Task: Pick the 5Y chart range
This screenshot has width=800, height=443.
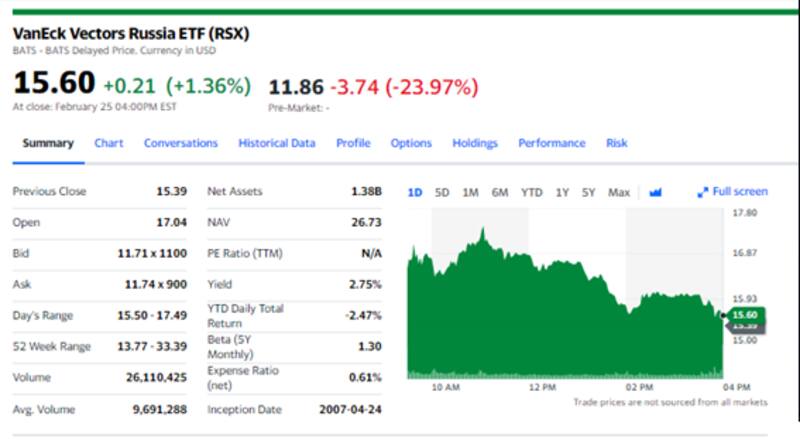Action: [x=590, y=192]
